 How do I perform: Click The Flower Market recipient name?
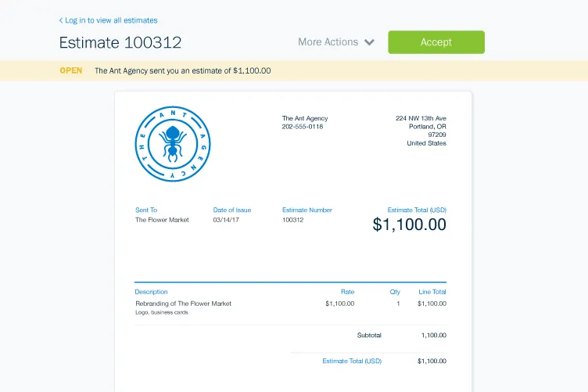tap(162, 220)
